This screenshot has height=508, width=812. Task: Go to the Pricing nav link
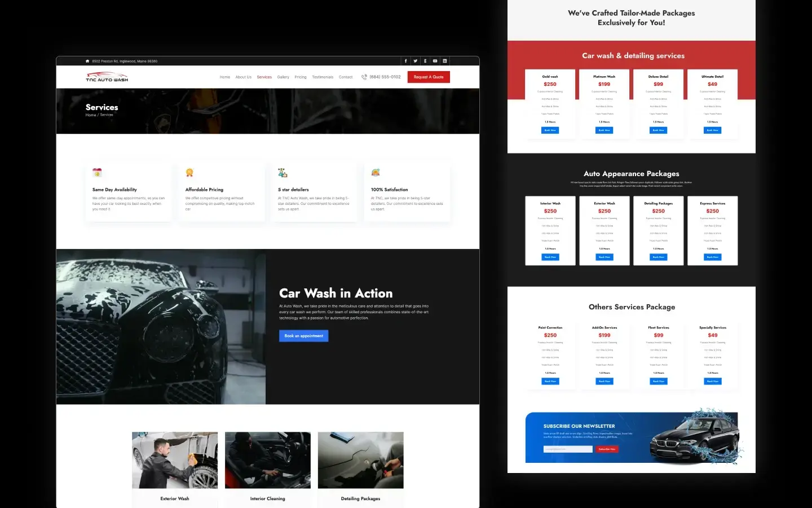click(x=301, y=77)
